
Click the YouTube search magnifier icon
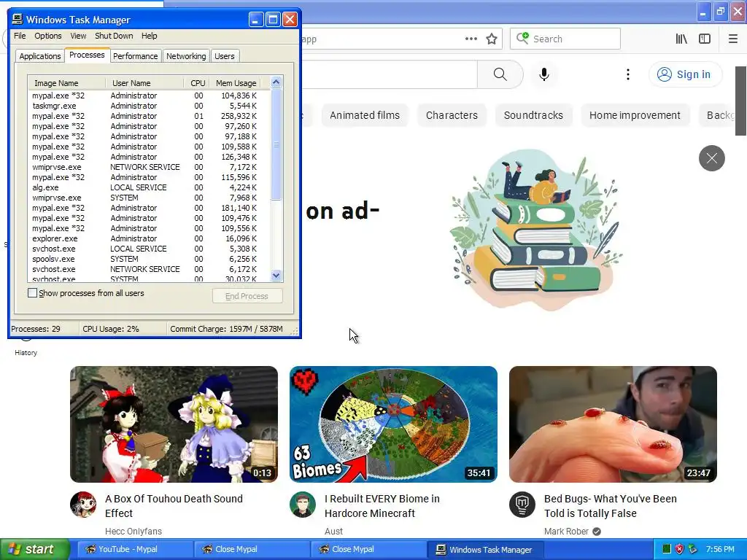point(500,74)
